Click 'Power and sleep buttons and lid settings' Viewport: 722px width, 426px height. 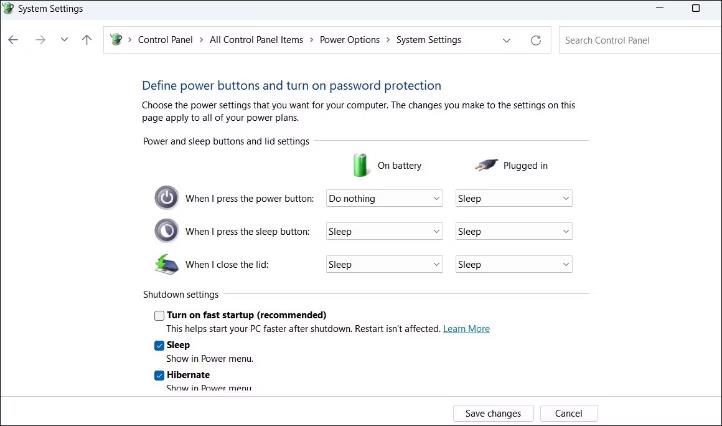226,141
